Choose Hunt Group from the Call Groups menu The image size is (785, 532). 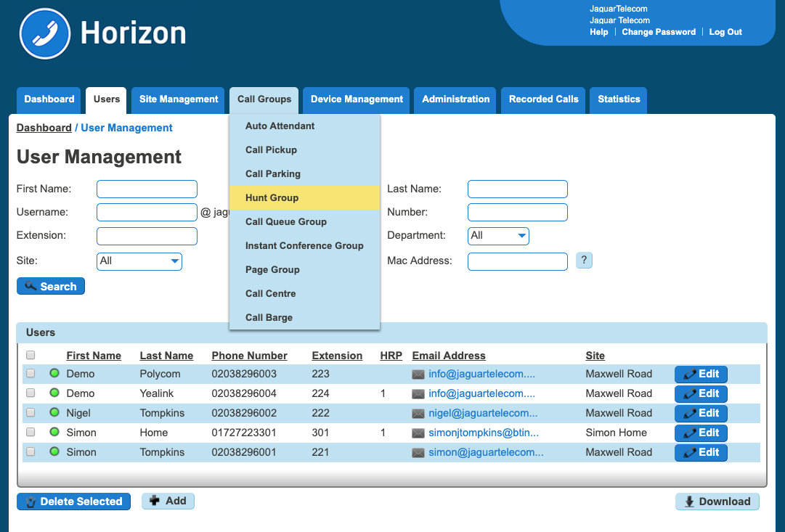(x=272, y=197)
